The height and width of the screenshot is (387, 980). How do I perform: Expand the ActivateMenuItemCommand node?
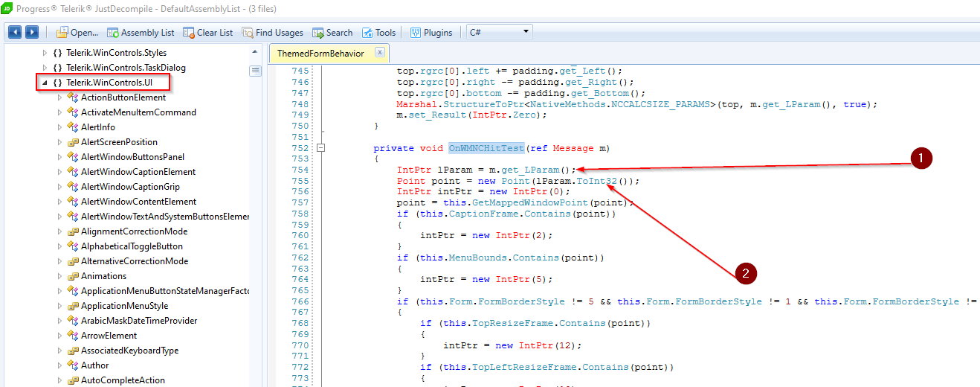(x=60, y=112)
